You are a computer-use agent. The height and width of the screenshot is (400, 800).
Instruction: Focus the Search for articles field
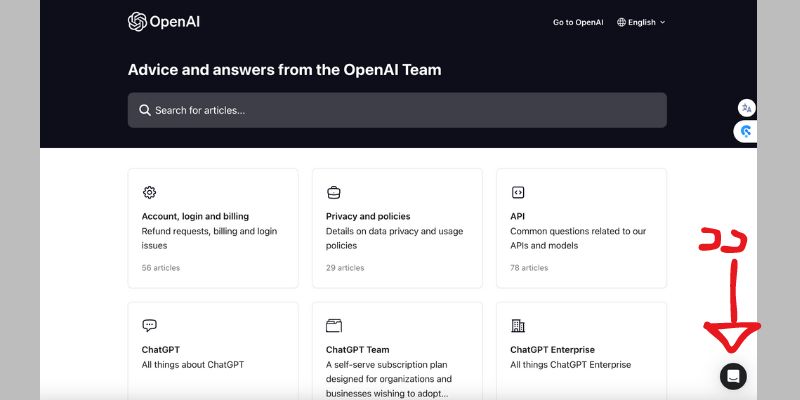tap(397, 110)
